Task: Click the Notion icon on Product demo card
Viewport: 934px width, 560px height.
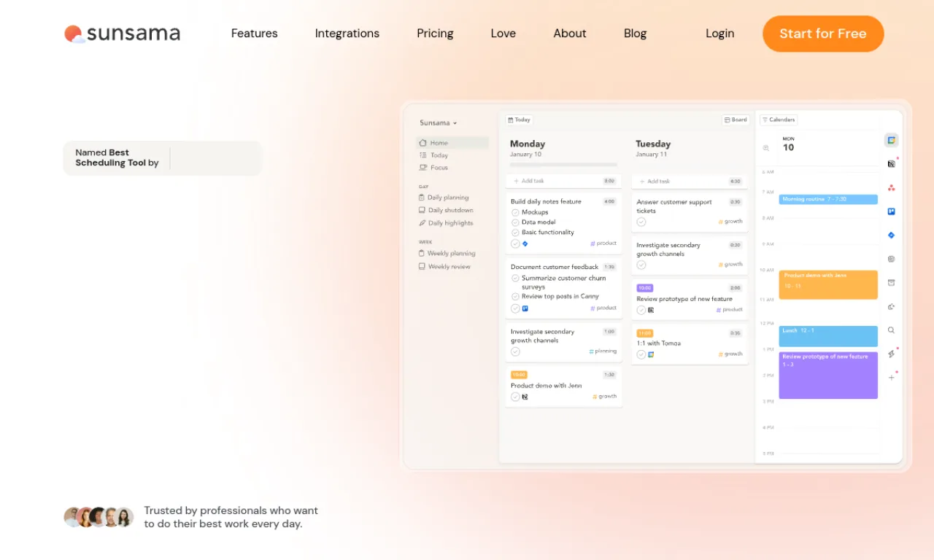Action: click(525, 397)
